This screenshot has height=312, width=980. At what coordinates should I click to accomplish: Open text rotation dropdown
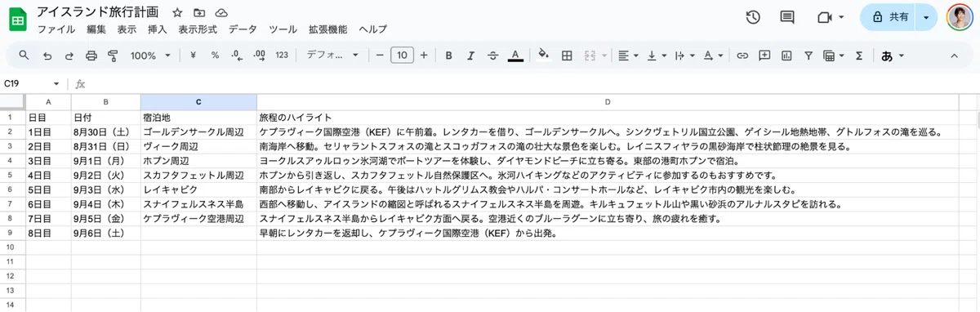pyautogui.click(x=713, y=56)
